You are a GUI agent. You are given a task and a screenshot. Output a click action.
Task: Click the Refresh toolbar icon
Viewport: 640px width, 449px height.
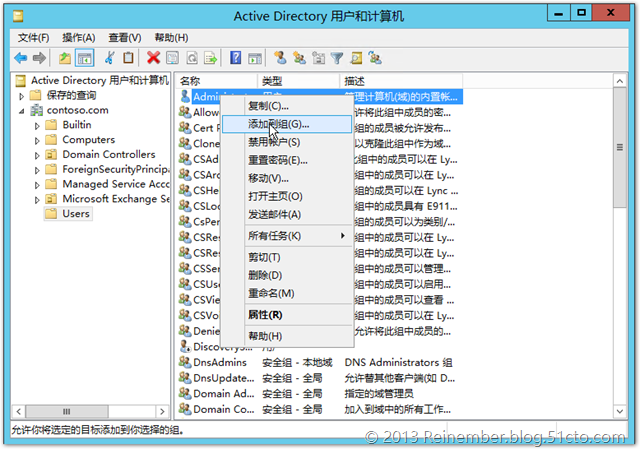point(191,58)
